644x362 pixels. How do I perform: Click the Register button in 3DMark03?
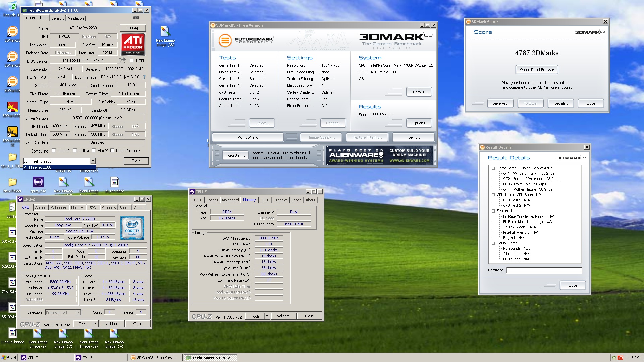[x=236, y=155]
